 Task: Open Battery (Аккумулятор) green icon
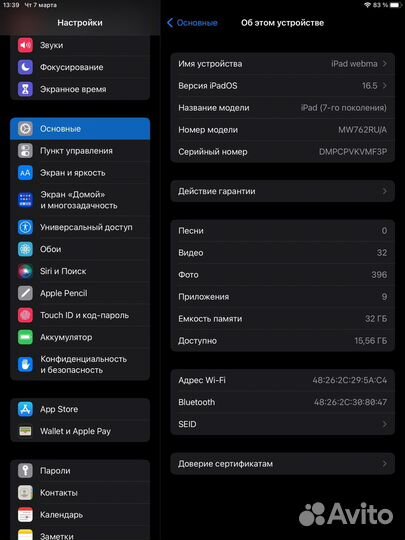(x=25, y=338)
